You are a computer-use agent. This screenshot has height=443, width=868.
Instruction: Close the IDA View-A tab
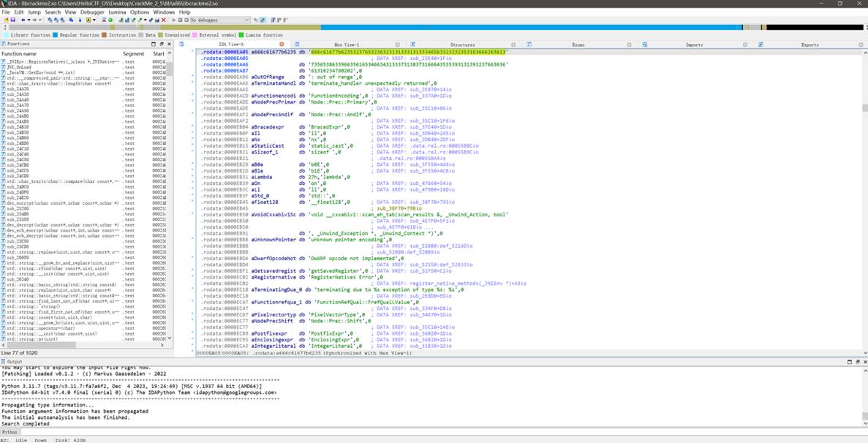point(282,45)
